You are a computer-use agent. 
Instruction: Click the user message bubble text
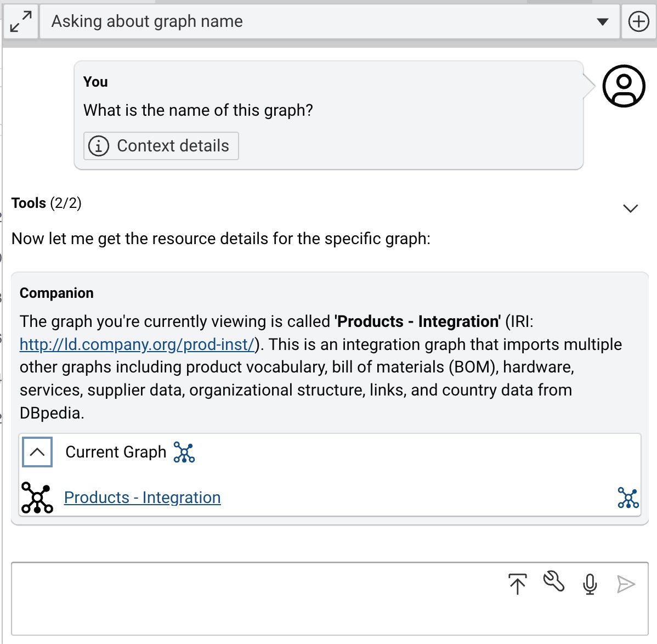coord(198,110)
